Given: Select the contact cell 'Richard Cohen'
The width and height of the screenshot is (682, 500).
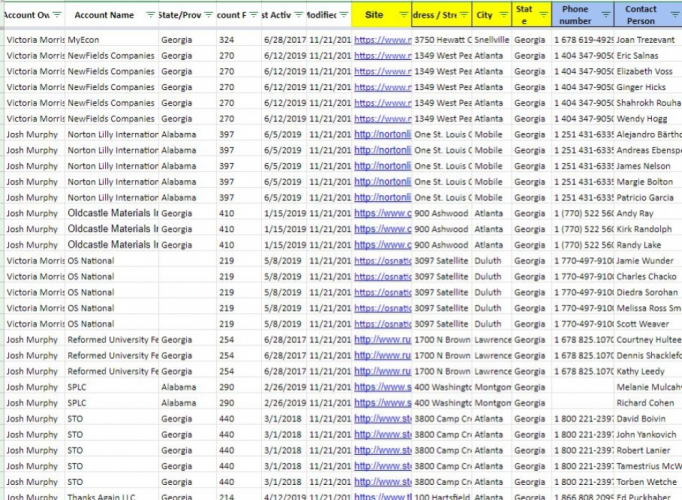Looking at the screenshot, I should point(648,403).
